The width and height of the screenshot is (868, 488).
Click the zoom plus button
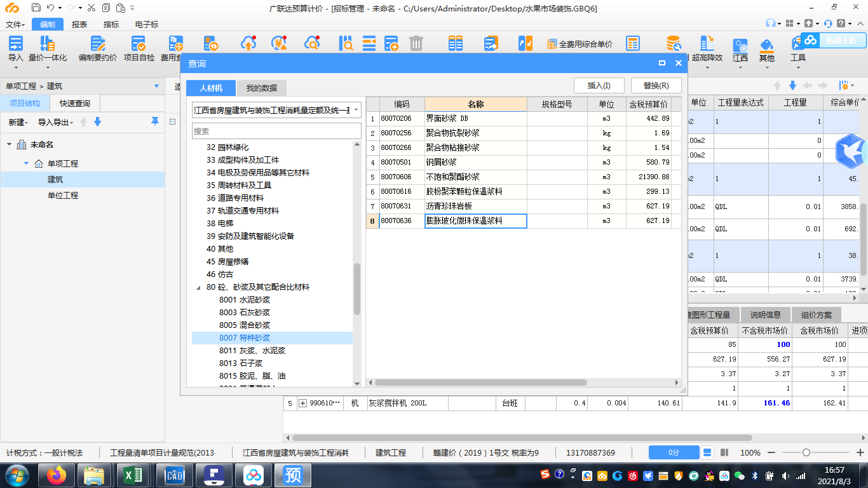pos(859,453)
